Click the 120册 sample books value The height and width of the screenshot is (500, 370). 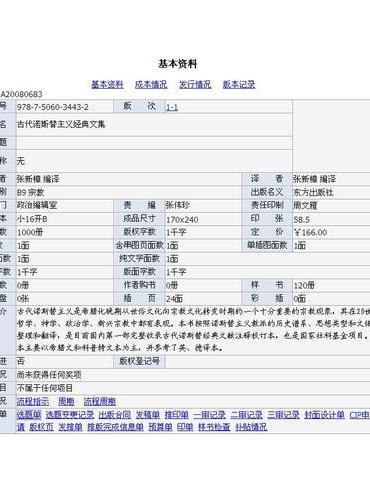tap(304, 285)
